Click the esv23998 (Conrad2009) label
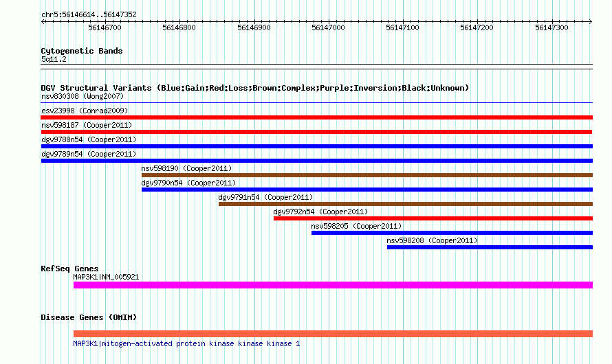612x364 pixels. coord(85,111)
